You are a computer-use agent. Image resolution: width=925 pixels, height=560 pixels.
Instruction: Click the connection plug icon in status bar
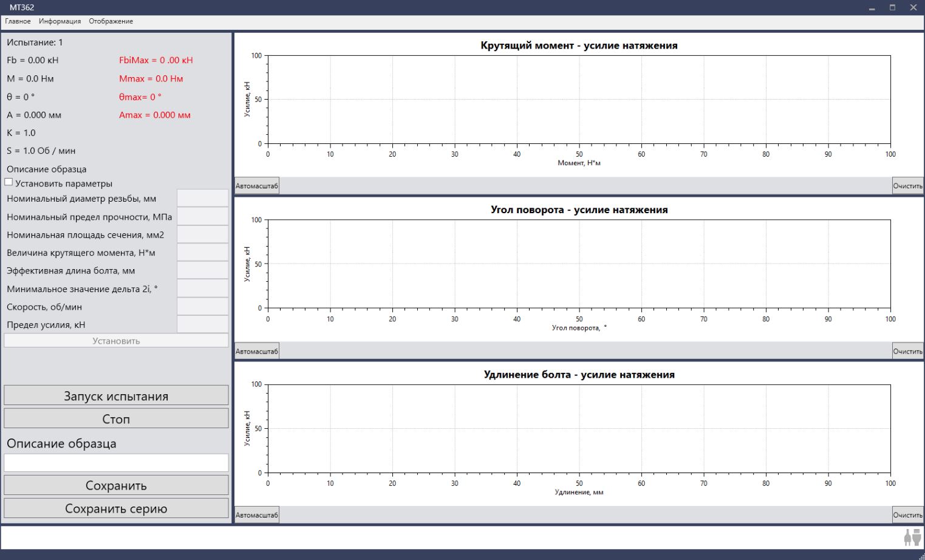coord(912,538)
